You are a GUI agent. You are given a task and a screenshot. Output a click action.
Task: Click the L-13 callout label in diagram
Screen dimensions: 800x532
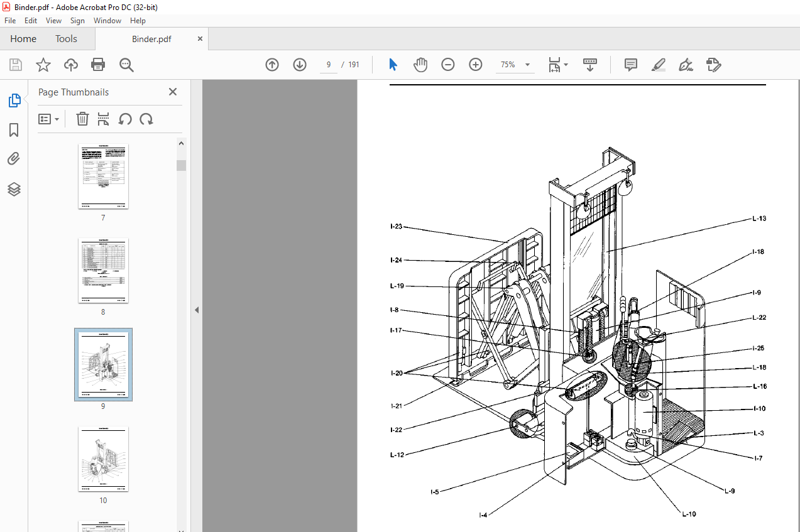(759, 219)
